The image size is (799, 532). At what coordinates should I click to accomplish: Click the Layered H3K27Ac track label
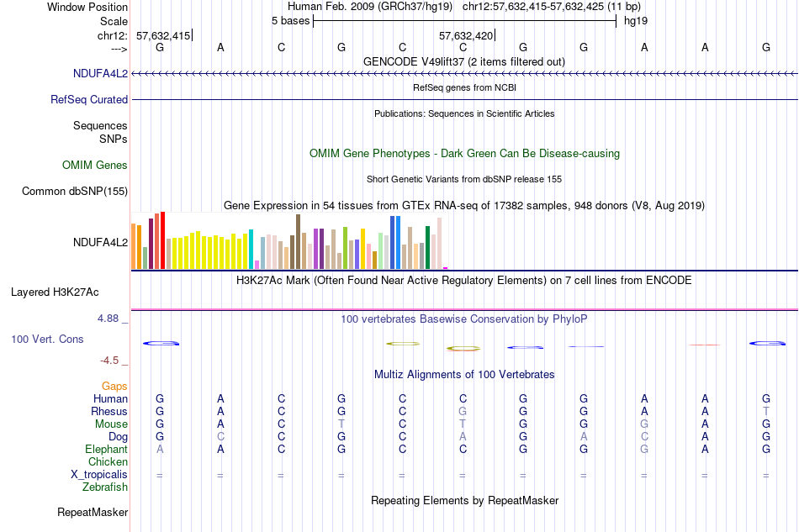coord(55,292)
